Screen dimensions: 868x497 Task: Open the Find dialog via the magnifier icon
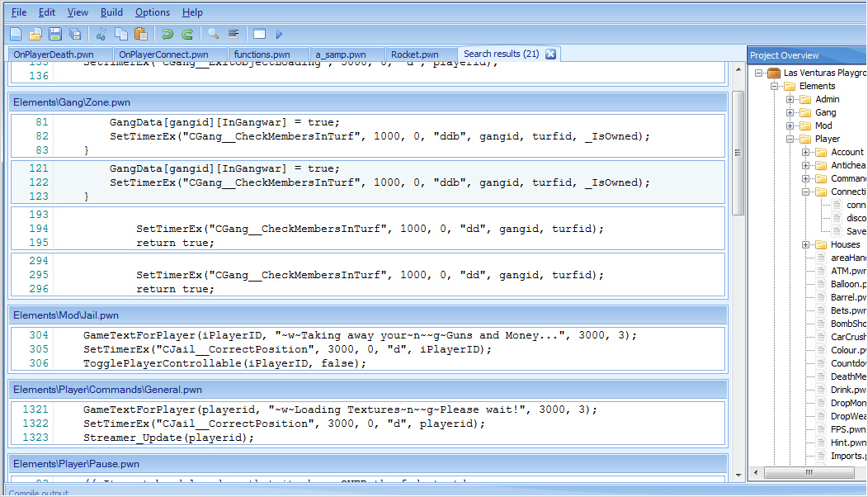pos(214,34)
